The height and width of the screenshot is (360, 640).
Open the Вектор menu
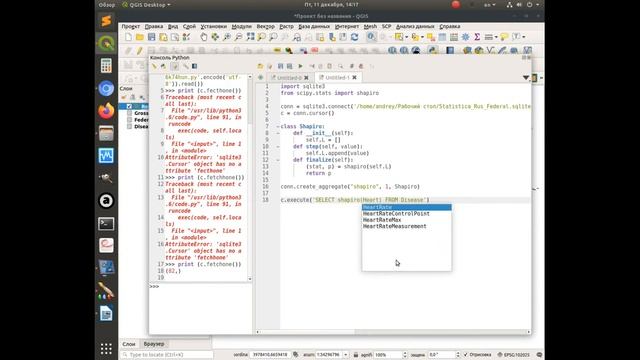click(x=265, y=26)
